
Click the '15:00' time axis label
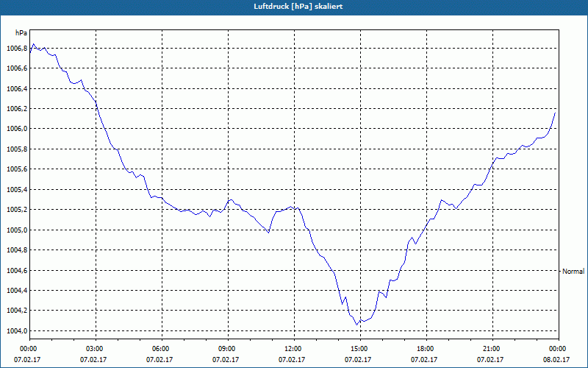click(x=360, y=349)
